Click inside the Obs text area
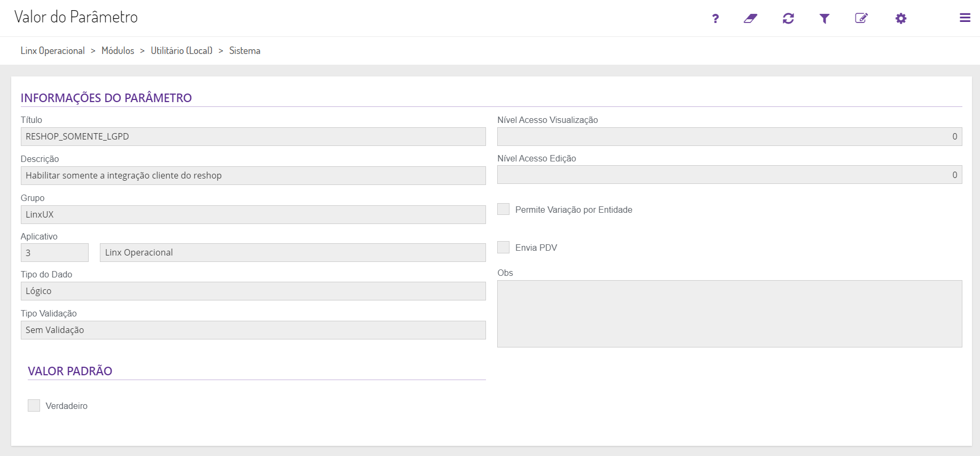Screen dimensions: 980x456 click(x=730, y=314)
